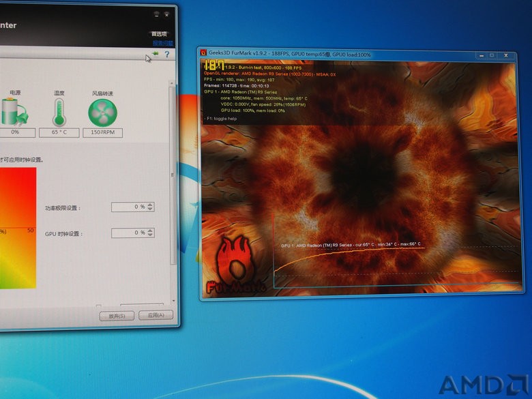
Task: Minimize the FurMark window
Action: pyautogui.click(x=482, y=55)
